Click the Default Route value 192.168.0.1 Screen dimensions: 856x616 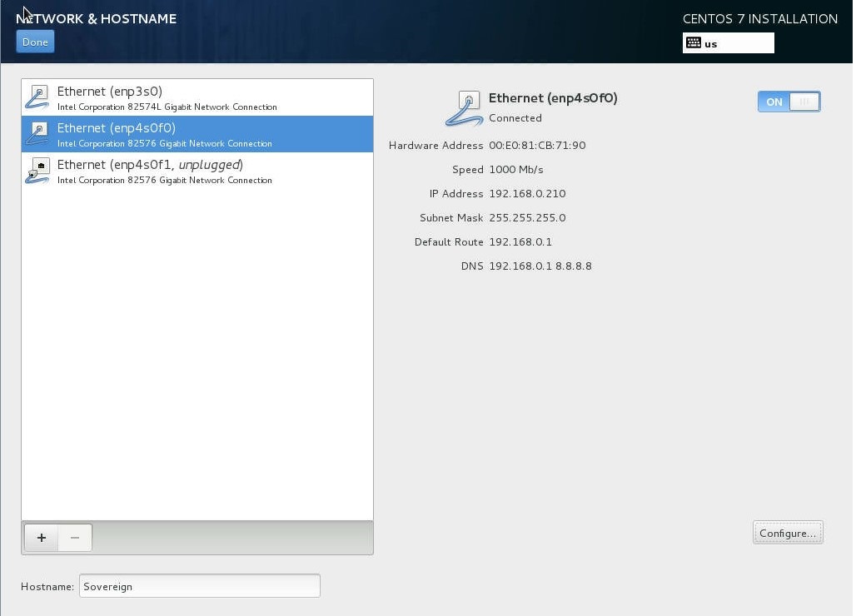click(520, 242)
